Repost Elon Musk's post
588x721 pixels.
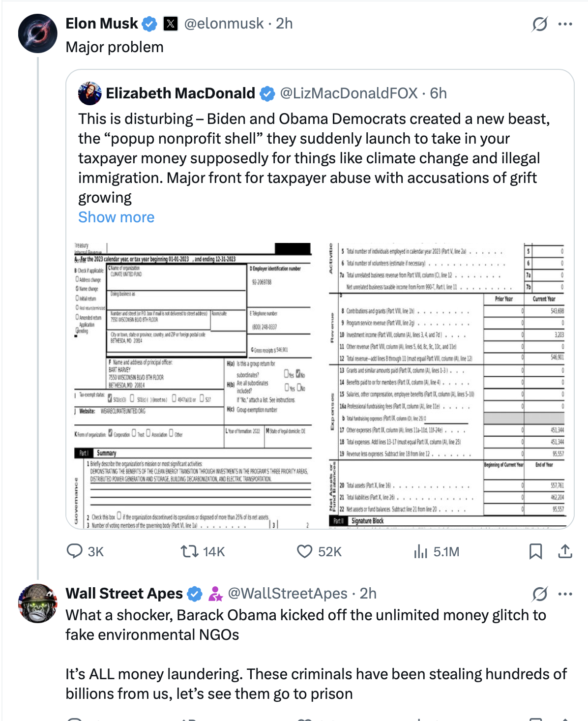(189, 551)
